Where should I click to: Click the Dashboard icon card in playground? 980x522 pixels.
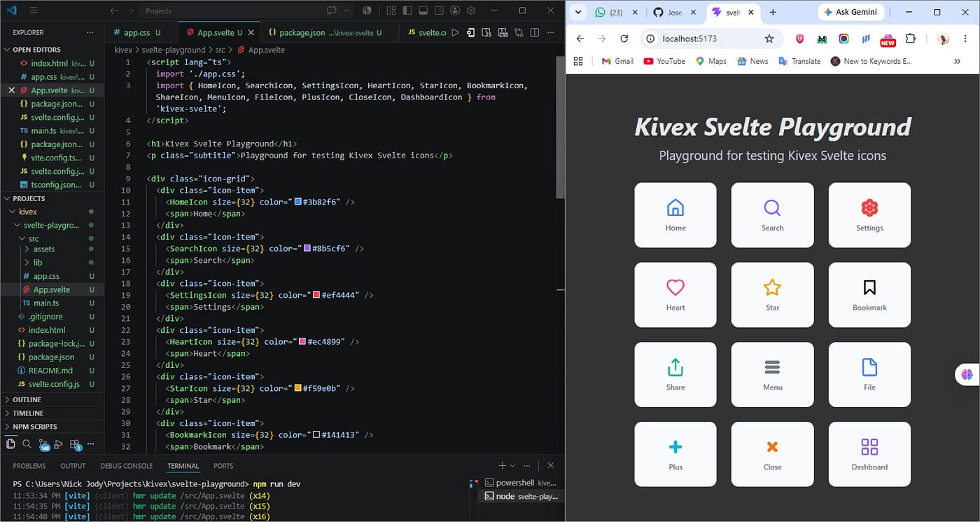869,454
